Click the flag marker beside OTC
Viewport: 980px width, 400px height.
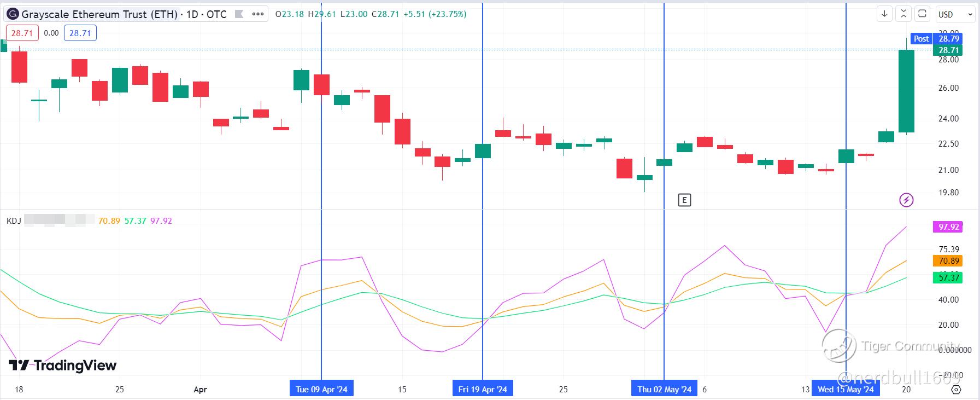239,14
